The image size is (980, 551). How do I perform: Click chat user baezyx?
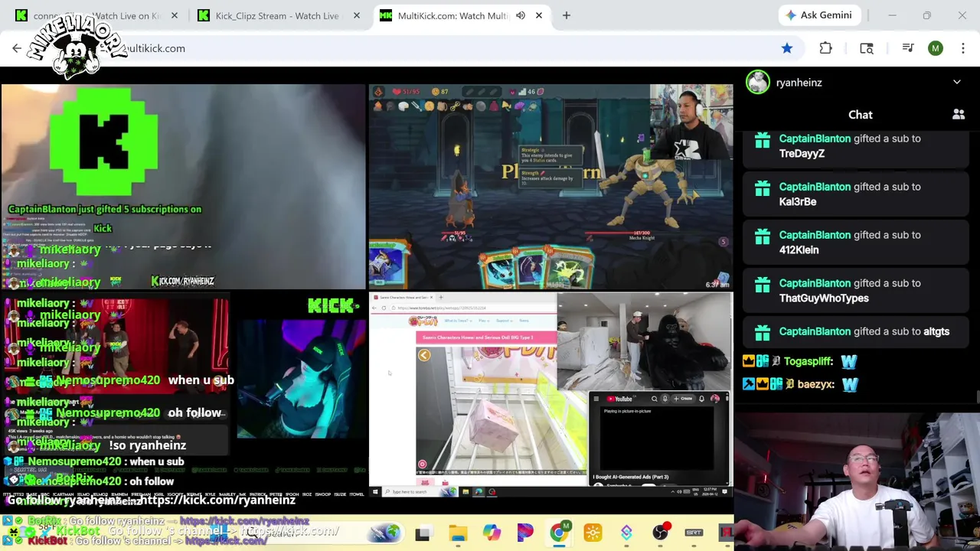pyautogui.click(x=815, y=384)
